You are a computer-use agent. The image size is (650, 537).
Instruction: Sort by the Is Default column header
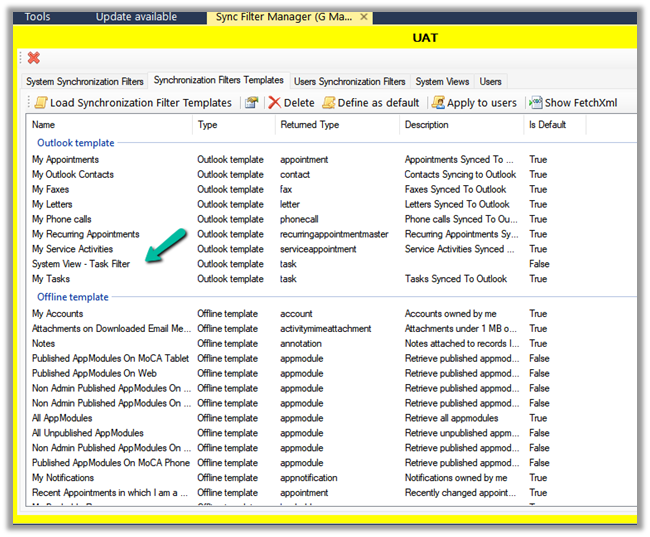[547, 125]
